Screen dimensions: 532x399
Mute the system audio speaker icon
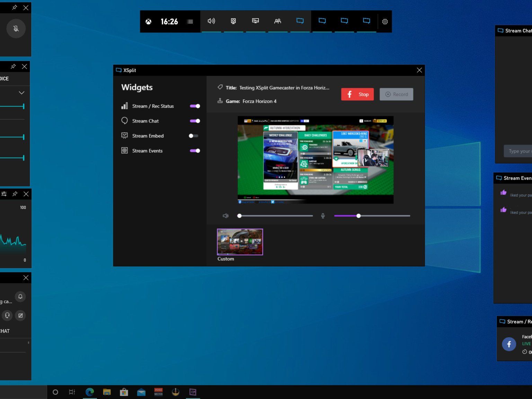point(225,216)
